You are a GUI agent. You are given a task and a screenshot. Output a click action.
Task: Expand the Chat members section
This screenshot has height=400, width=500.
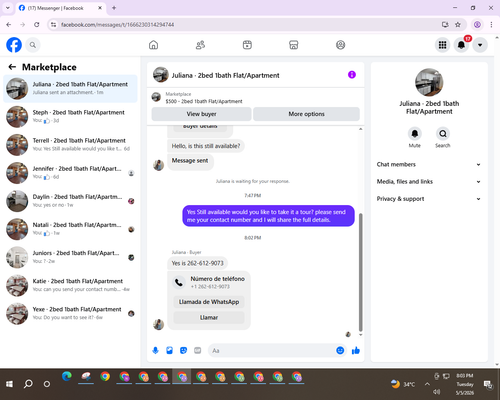click(429, 164)
